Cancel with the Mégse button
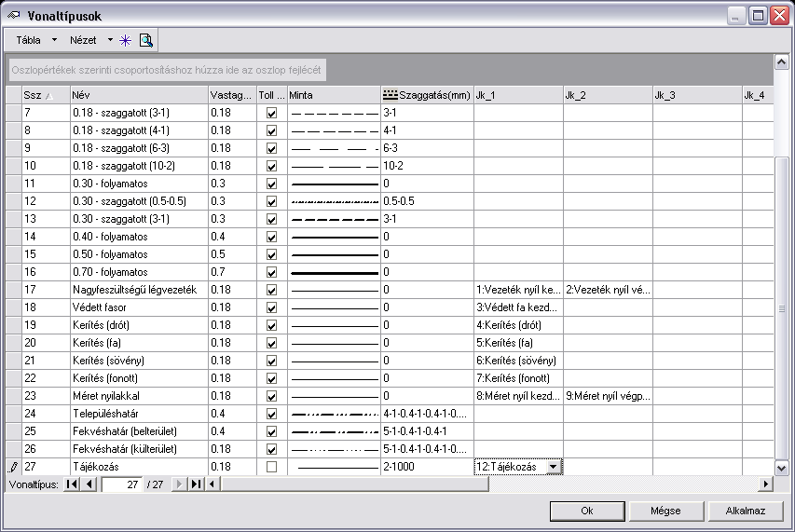The height and width of the screenshot is (532, 795). point(665,511)
